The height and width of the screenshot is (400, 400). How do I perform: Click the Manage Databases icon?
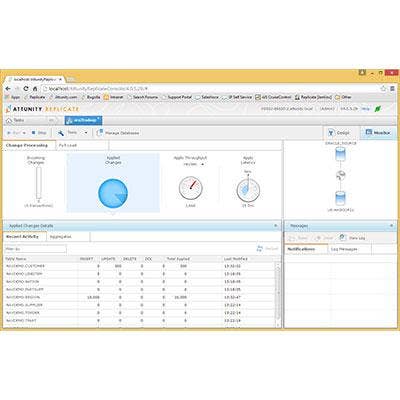[99, 133]
